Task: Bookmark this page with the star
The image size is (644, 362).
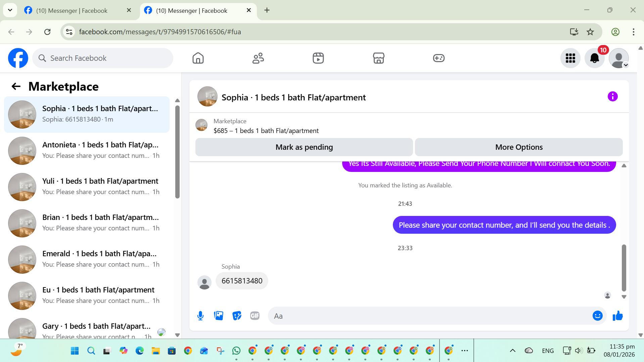Action: [590, 32]
